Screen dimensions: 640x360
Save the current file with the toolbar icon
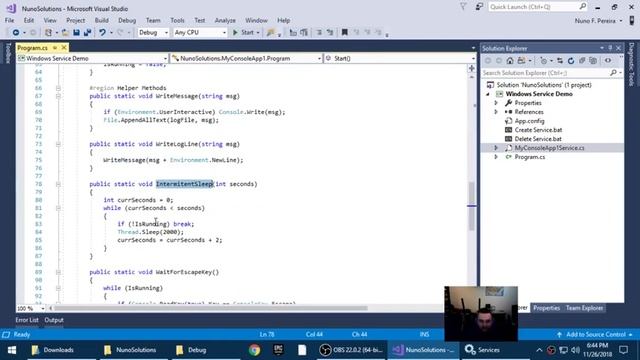[x=76, y=32]
